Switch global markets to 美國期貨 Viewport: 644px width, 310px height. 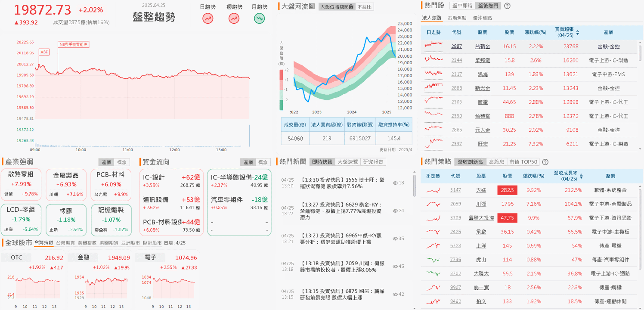(109, 243)
